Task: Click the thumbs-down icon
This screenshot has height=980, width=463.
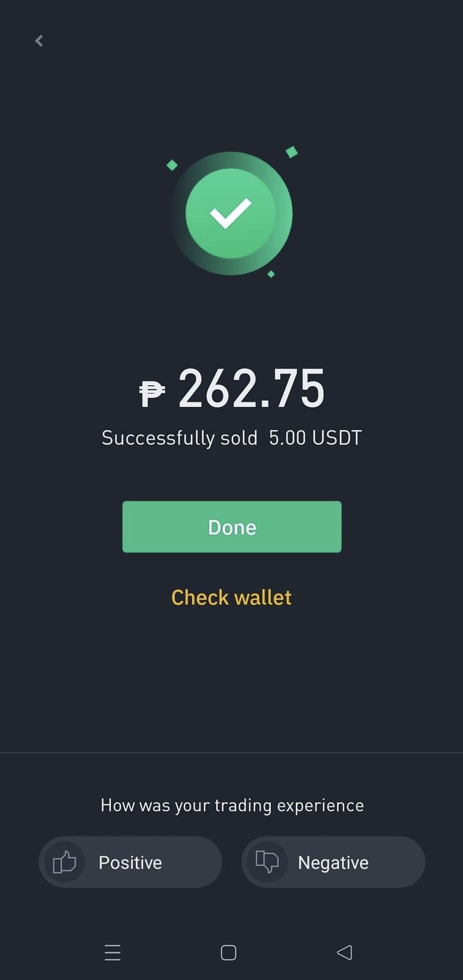Action: (267, 861)
